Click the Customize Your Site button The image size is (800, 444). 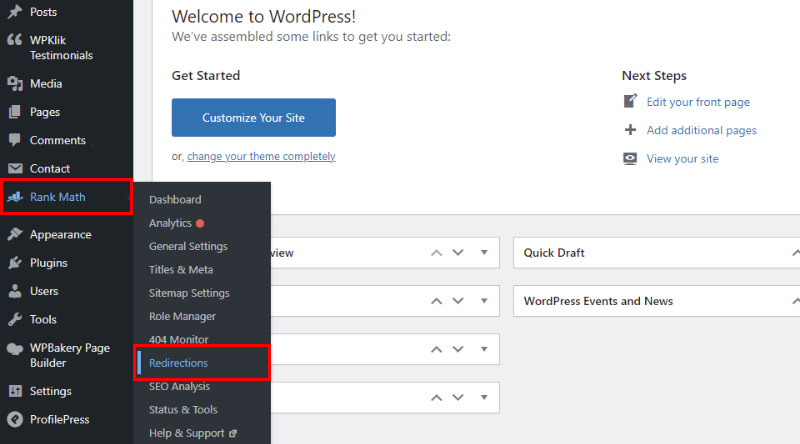click(254, 117)
